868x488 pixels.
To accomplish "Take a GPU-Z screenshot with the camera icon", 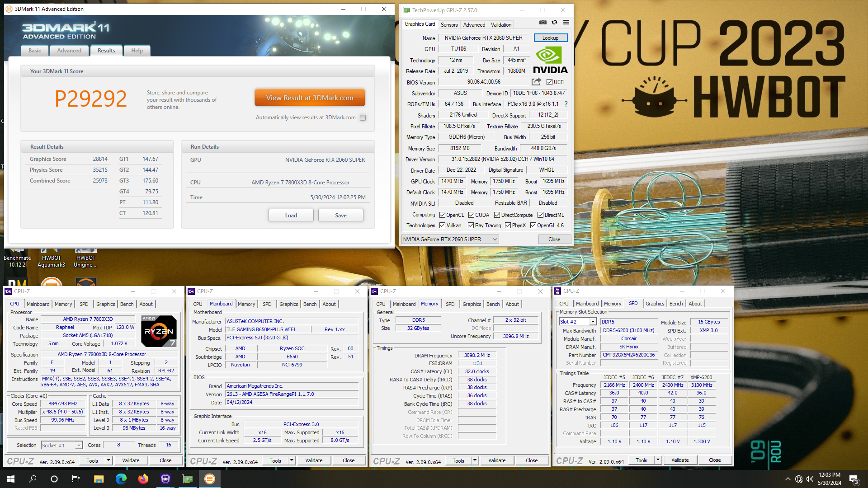I will (543, 22).
